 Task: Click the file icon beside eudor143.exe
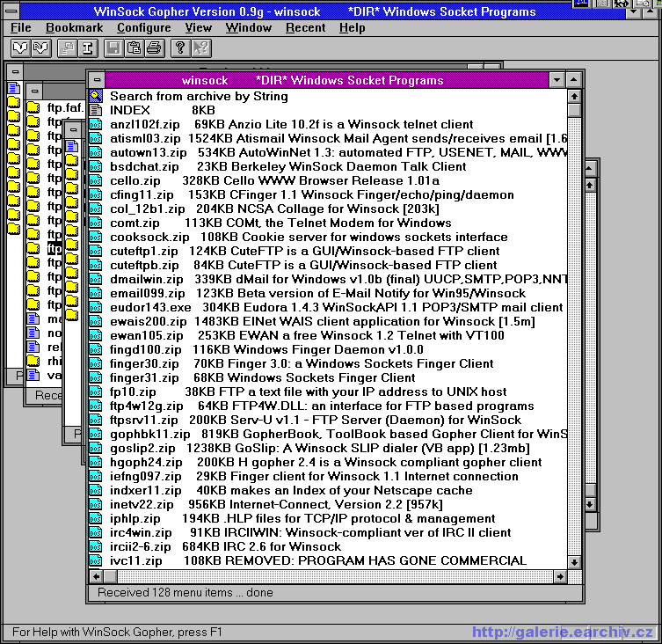96,308
